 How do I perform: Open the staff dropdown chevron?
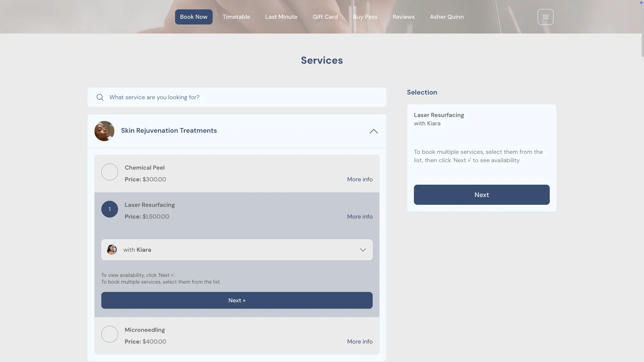pyautogui.click(x=363, y=250)
